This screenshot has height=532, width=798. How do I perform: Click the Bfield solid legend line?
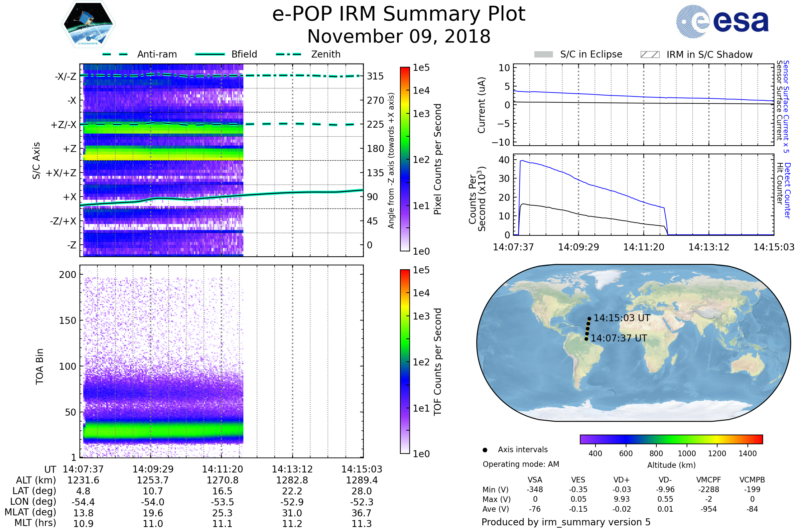coord(210,54)
